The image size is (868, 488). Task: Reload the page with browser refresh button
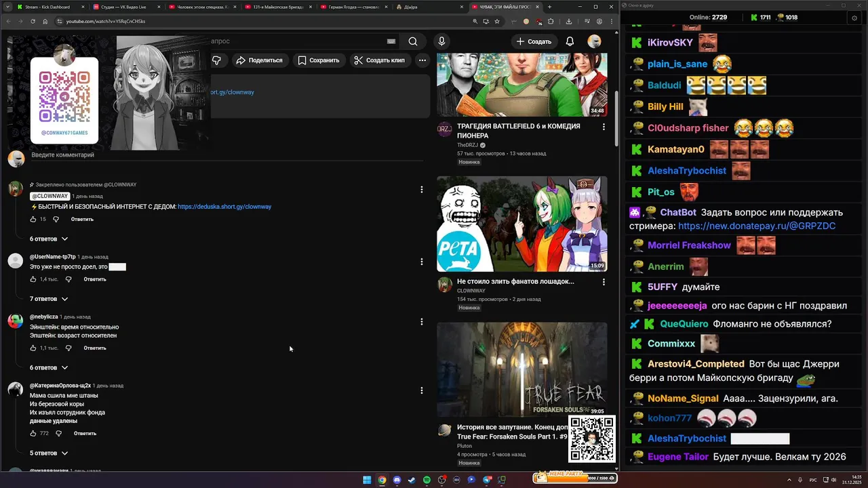32,21
